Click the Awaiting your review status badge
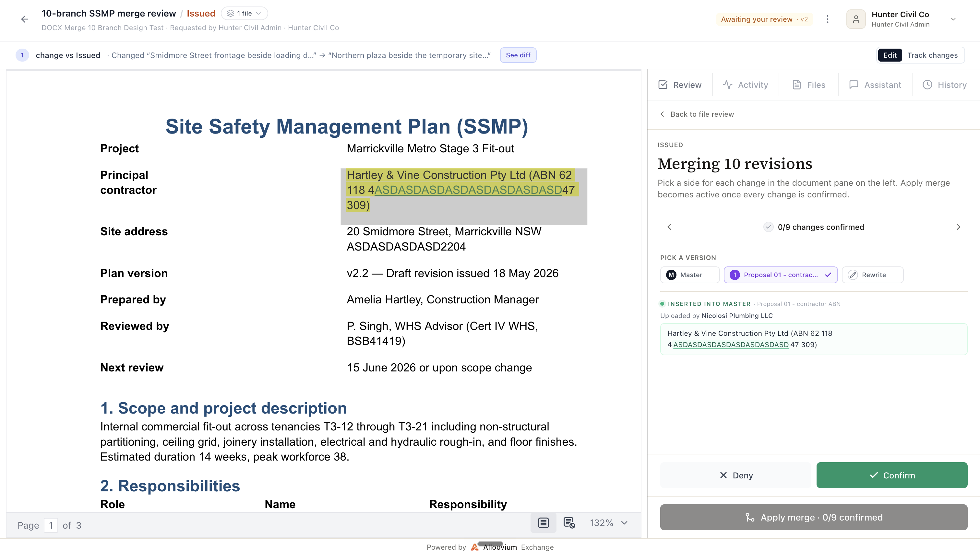This screenshot has width=980, height=551. pyautogui.click(x=764, y=19)
